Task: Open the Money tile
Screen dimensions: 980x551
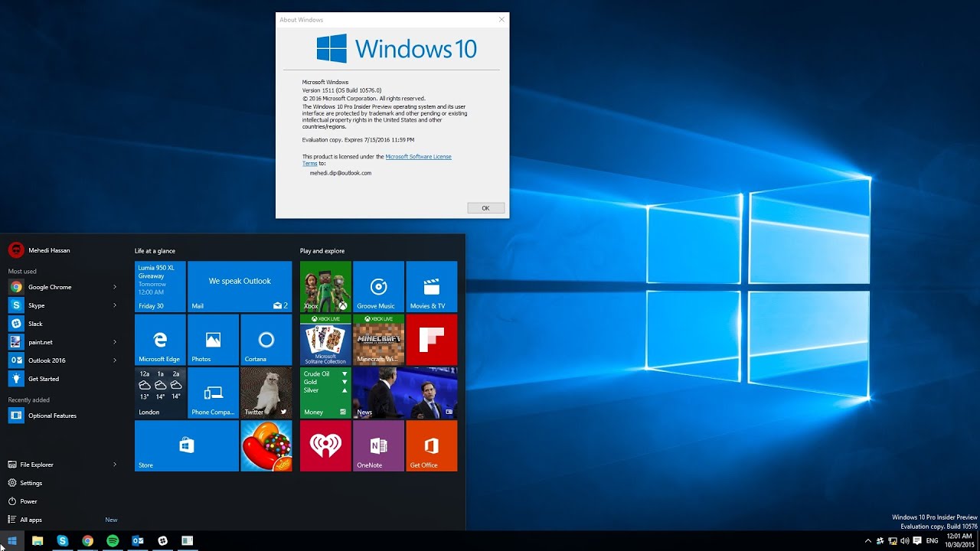Action: pos(325,393)
